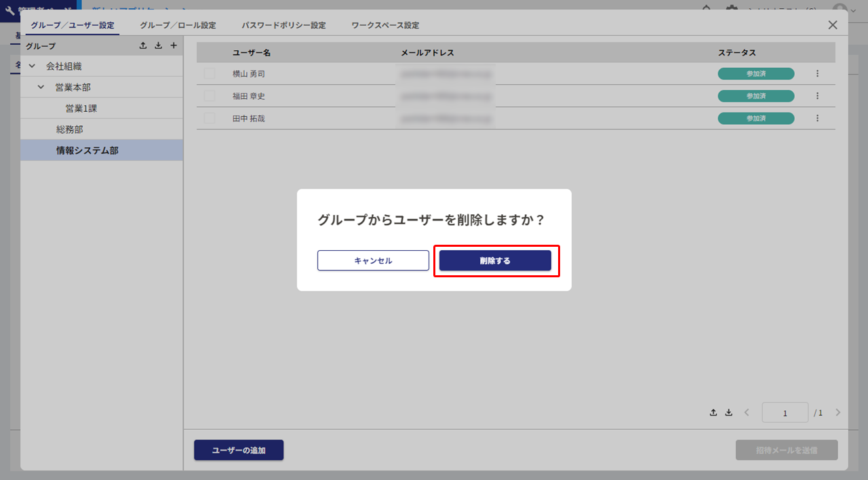Open the account avatar dropdown at top right
The height and width of the screenshot is (480, 868).
[843, 9]
